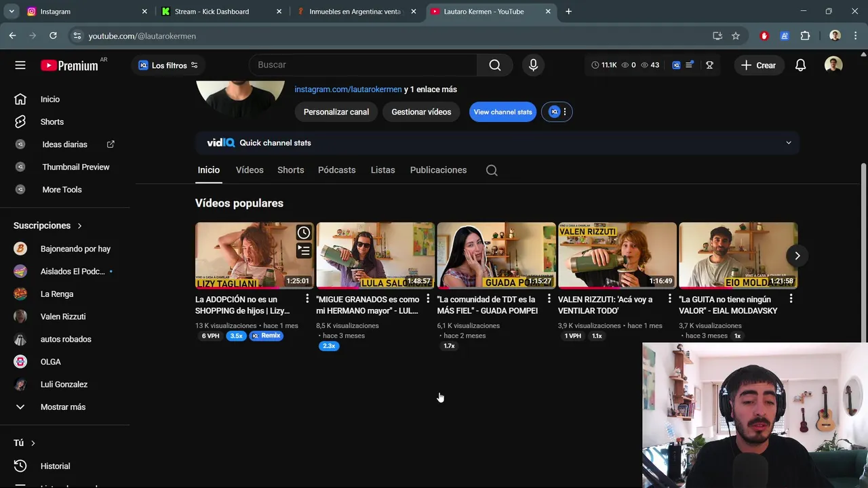Activate voice search microphone icon
The width and height of the screenshot is (868, 488).
point(533,65)
